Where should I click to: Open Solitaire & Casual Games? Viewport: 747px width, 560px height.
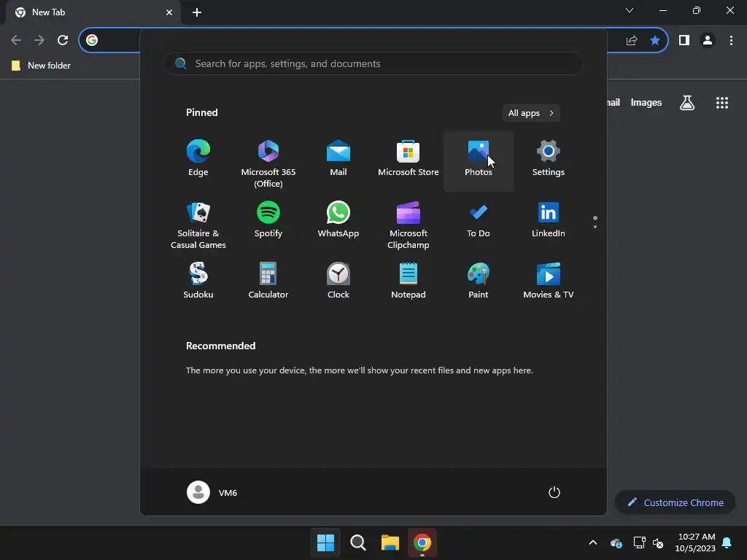198,224
